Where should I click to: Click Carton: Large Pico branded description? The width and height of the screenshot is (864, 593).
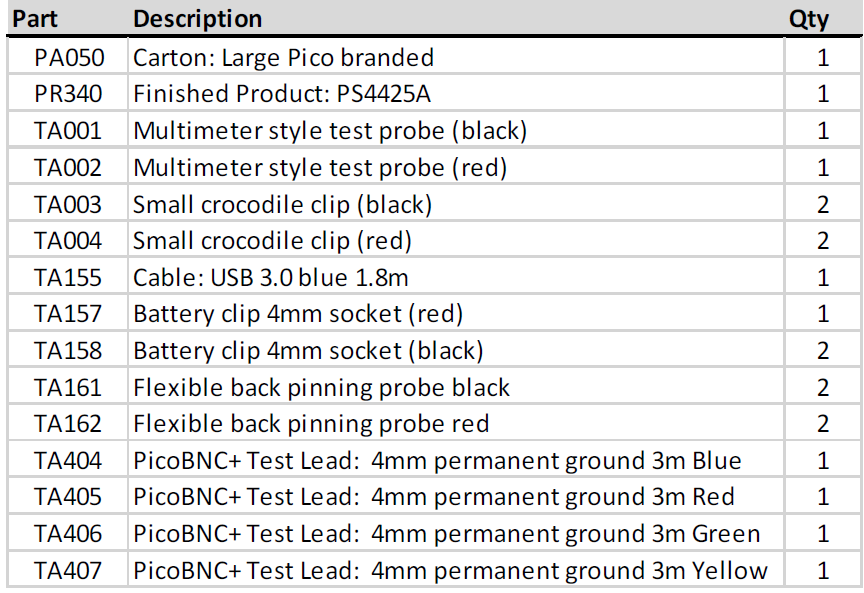[456, 57]
